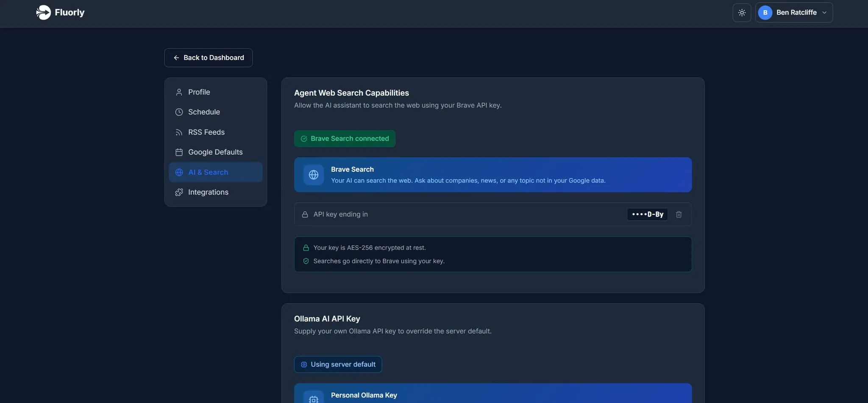Click the Brave Search card description text
Image resolution: width=868 pixels, height=403 pixels.
point(468,181)
